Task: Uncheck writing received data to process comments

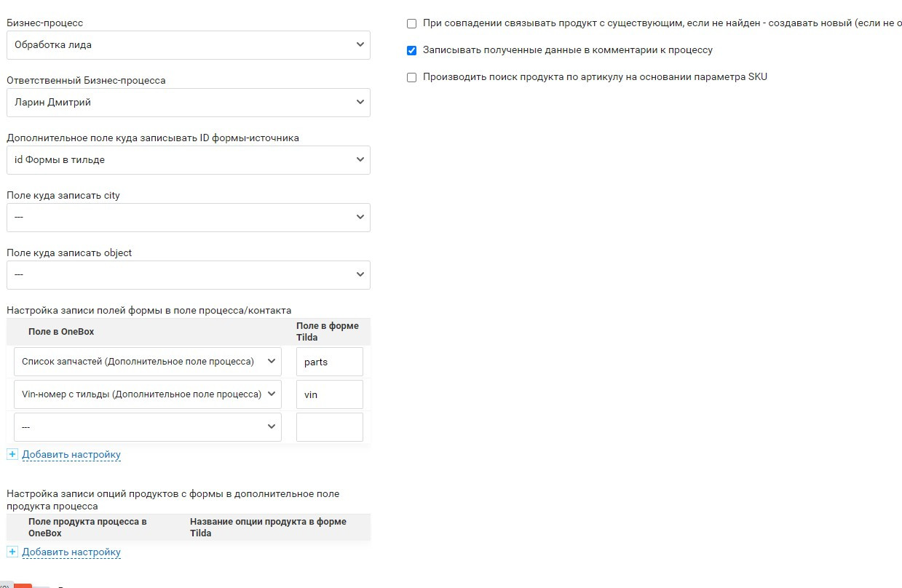Action: pos(412,51)
